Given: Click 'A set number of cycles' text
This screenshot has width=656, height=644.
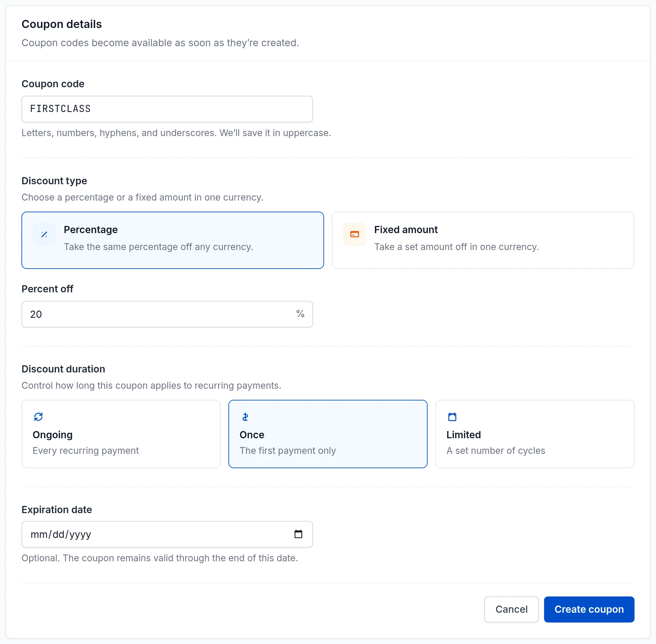Looking at the screenshot, I should pos(496,451).
